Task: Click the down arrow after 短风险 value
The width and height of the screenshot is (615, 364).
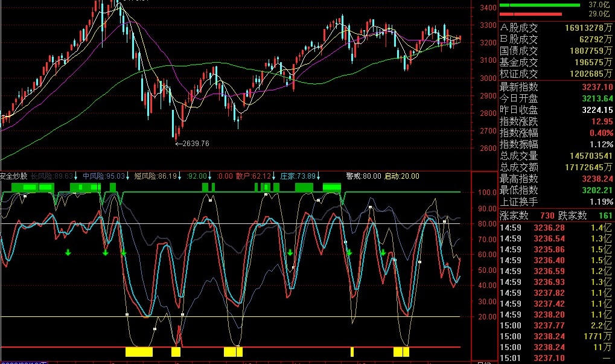Action: pyautogui.click(x=179, y=176)
